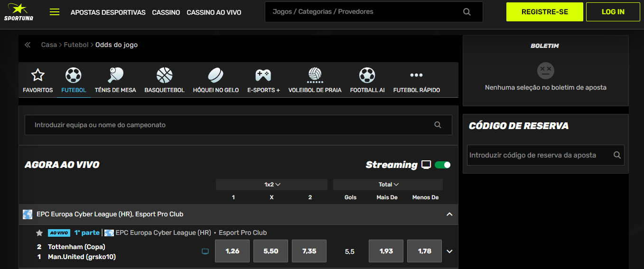
Task: Favorite the Tottenham vs Man.United match
Action: point(39,233)
